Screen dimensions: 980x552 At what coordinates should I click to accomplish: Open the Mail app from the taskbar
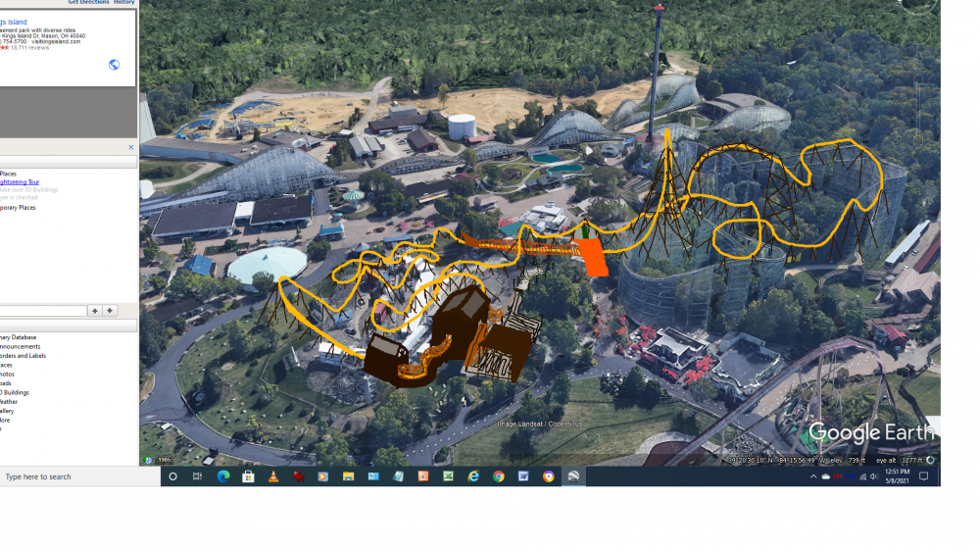[x=373, y=477]
